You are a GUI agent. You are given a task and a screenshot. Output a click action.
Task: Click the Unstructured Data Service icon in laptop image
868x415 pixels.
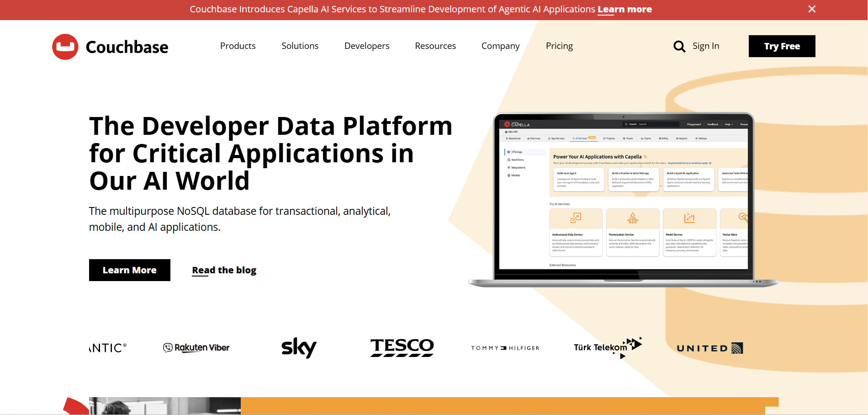tap(576, 218)
